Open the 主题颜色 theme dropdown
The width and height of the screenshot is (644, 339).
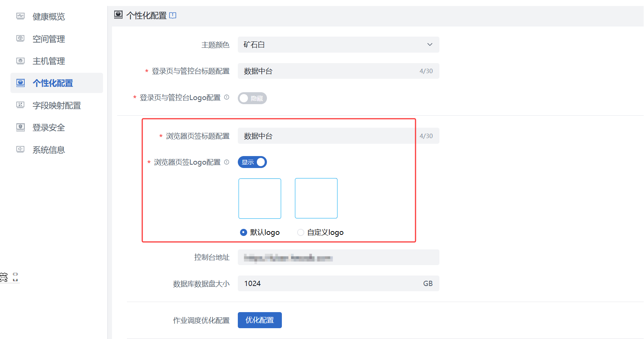point(430,44)
